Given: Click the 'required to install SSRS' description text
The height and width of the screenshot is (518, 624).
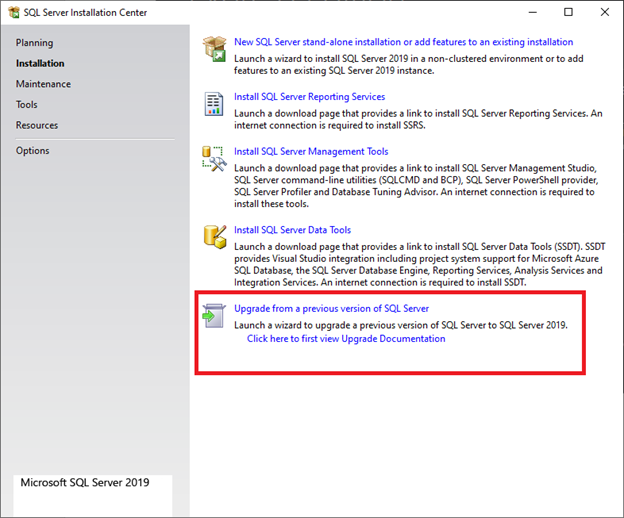Looking at the screenshot, I should [x=330, y=125].
